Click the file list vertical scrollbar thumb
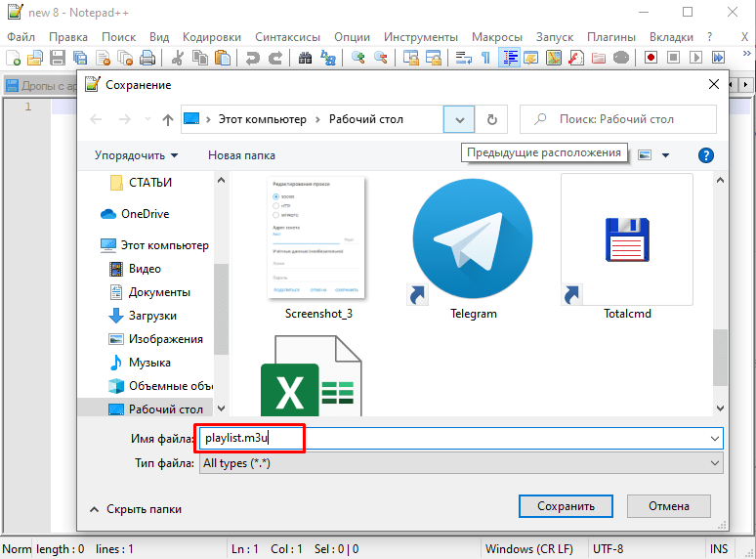The width and height of the screenshot is (756, 559). tap(720, 358)
